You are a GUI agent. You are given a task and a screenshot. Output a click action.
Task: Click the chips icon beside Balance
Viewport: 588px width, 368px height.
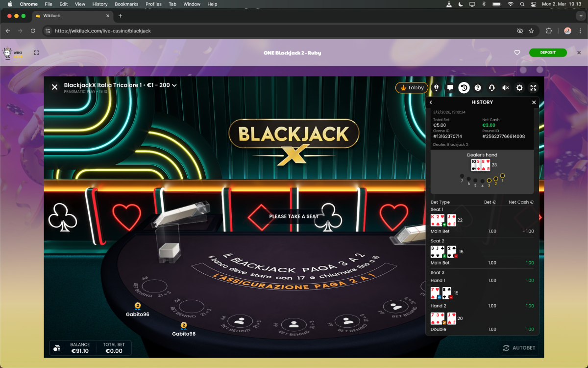click(x=57, y=348)
